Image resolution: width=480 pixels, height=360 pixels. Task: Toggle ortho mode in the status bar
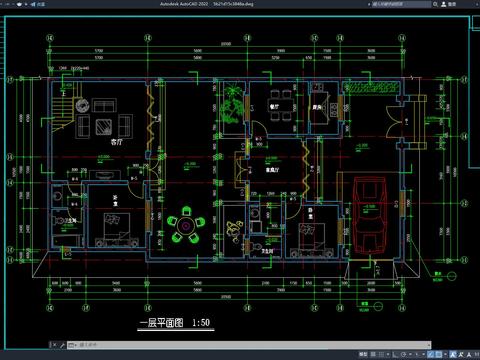[394, 354]
